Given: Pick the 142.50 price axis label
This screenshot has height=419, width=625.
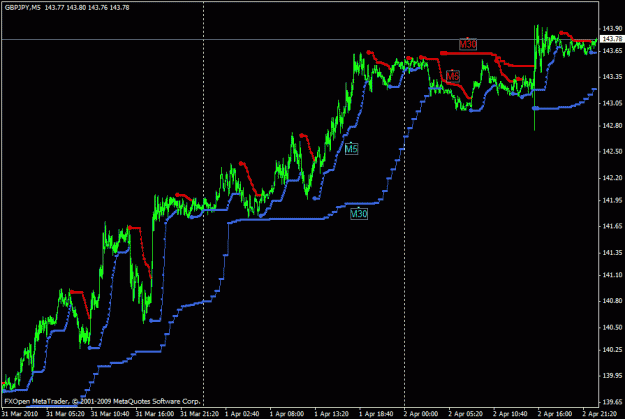Looking at the screenshot, I should (612, 151).
